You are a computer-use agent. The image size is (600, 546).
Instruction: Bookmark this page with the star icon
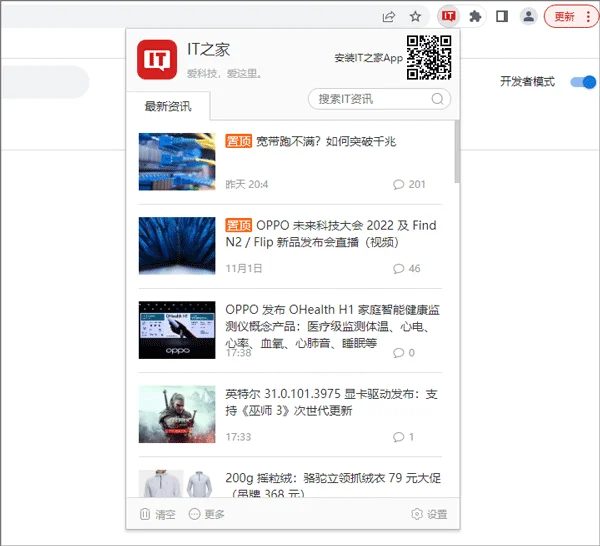[415, 17]
